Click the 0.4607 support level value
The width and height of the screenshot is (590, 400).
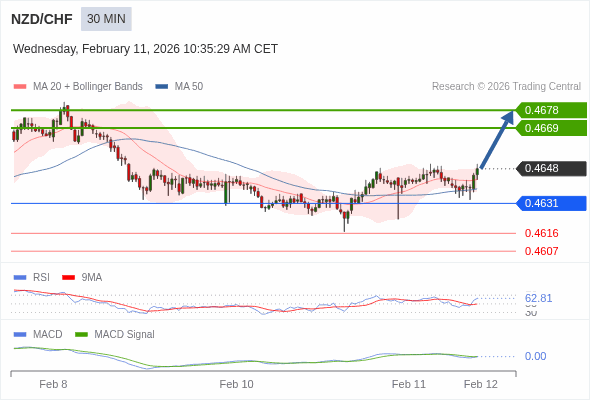click(541, 251)
